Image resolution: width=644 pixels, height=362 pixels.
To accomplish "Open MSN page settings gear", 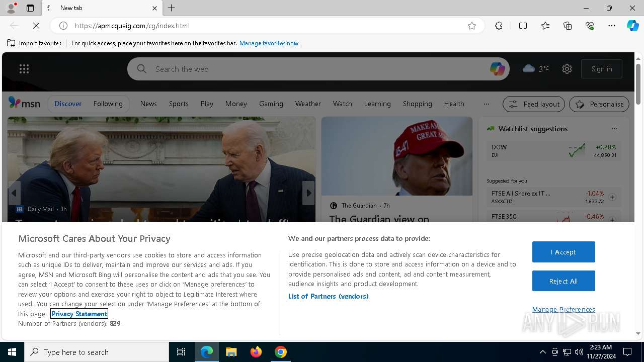I will 567,69.
